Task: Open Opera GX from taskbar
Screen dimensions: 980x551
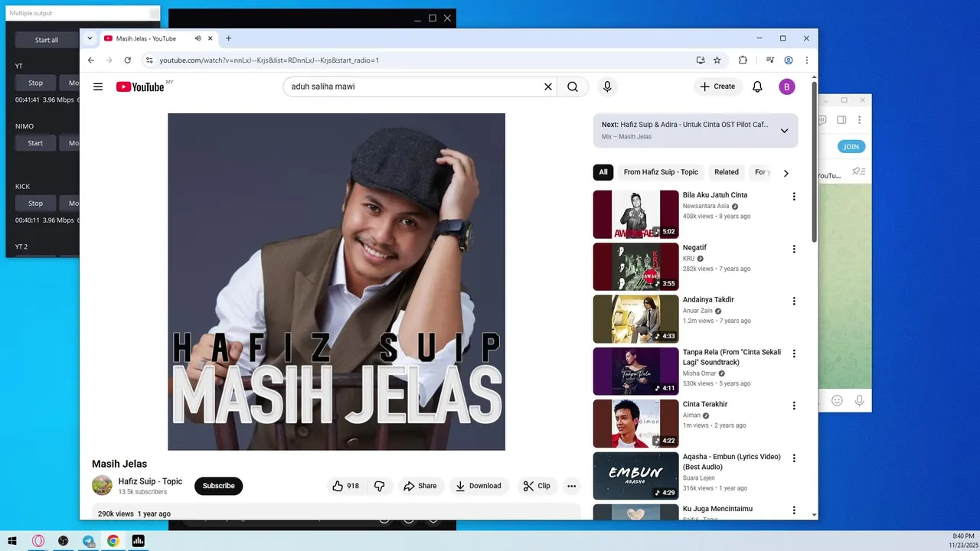Action: pos(38,541)
